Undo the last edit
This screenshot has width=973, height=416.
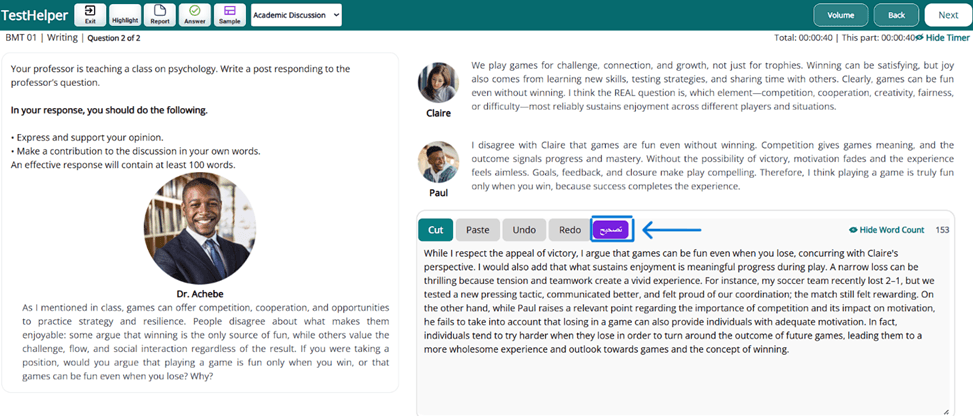(523, 230)
